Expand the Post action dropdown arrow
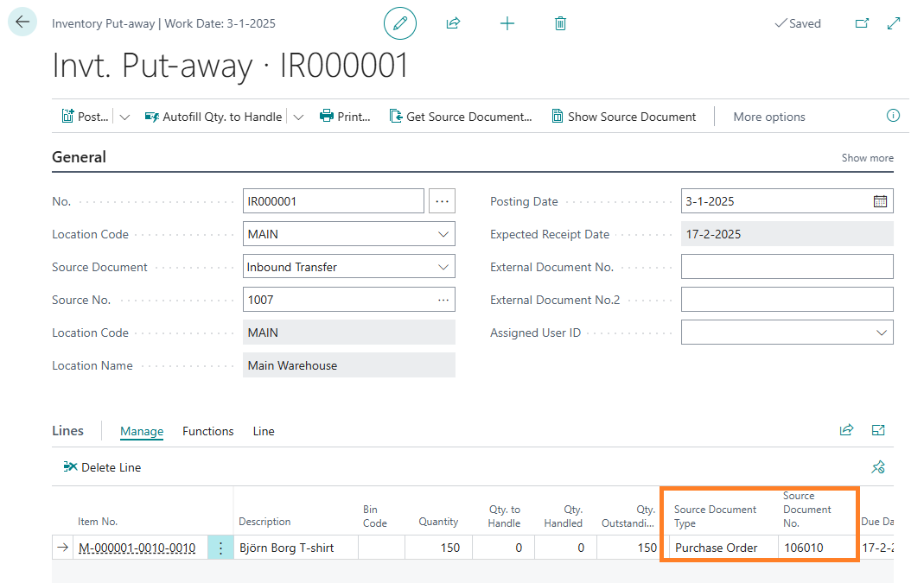 coord(124,117)
